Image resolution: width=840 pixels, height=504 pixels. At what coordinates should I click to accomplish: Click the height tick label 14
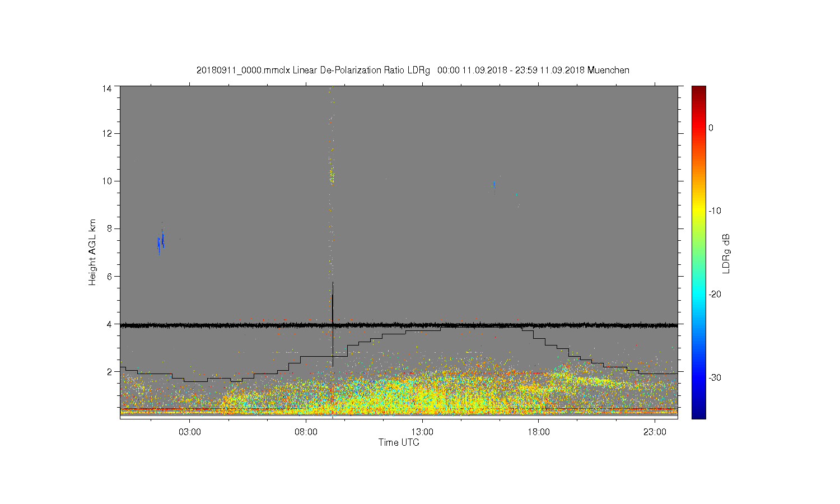click(x=107, y=88)
